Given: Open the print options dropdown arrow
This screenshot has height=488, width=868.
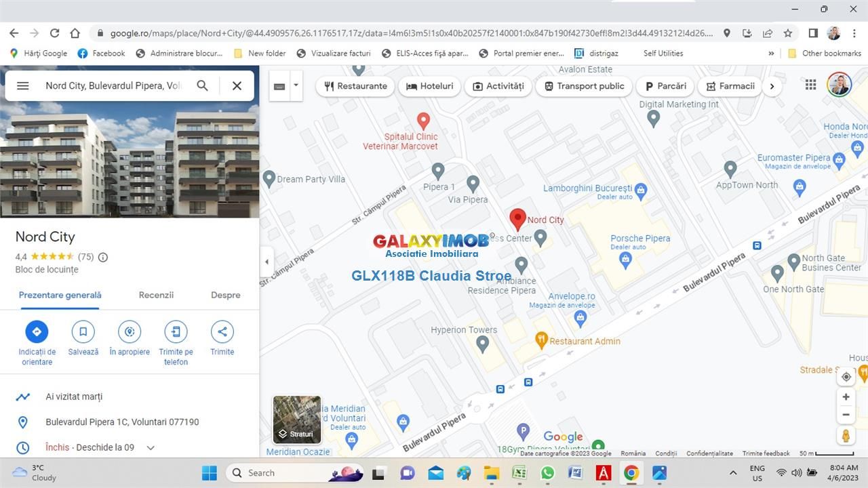Looking at the screenshot, I should pyautogui.click(x=296, y=85).
